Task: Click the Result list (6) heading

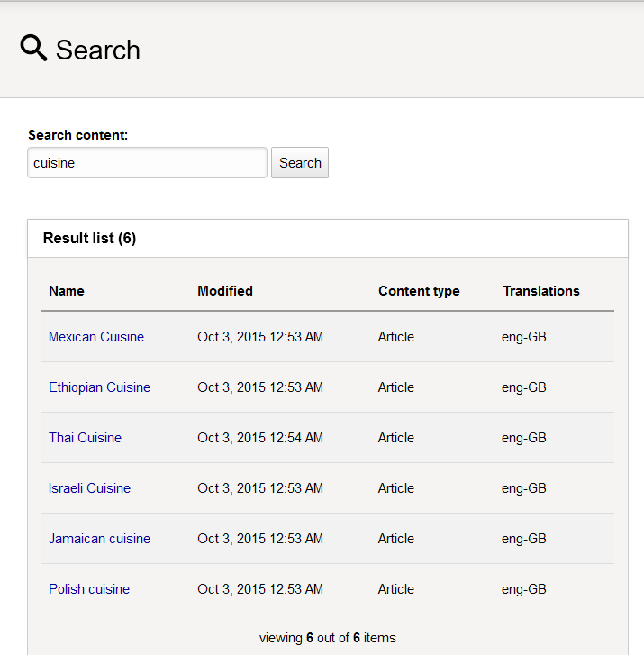Action: [x=89, y=238]
